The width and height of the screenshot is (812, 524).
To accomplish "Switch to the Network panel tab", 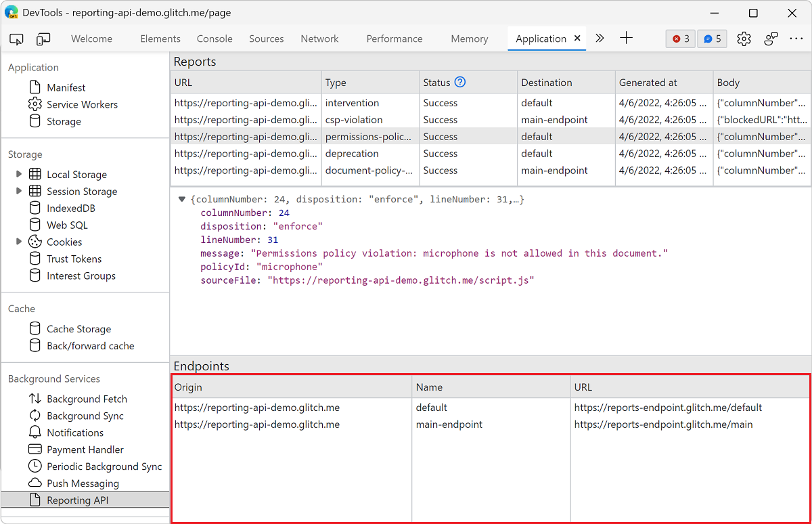I will pos(319,39).
